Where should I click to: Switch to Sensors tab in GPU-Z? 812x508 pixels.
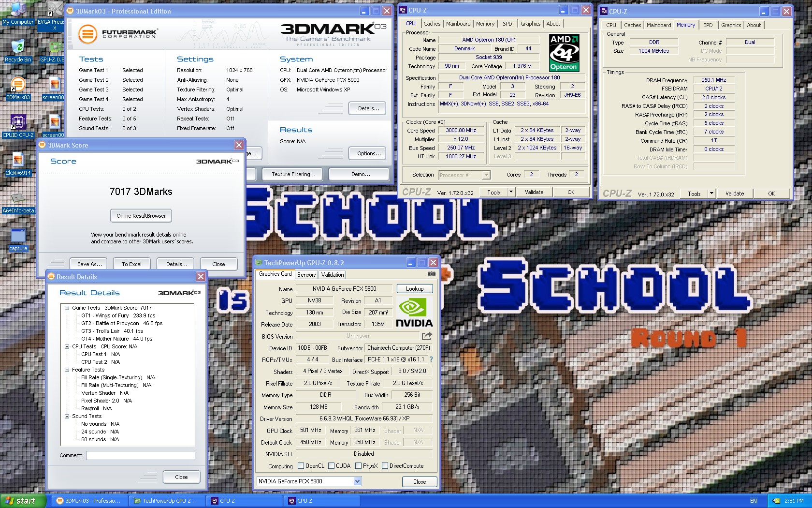point(306,274)
